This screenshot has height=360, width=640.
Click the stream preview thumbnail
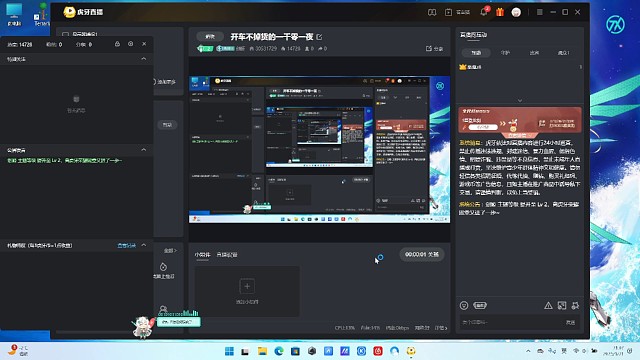pos(319,149)
